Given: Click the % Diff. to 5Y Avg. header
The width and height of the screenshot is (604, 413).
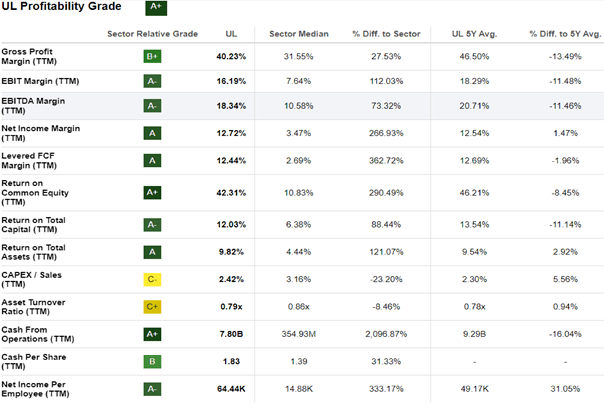Looking at the screenshot, I should tap(559, 34).
